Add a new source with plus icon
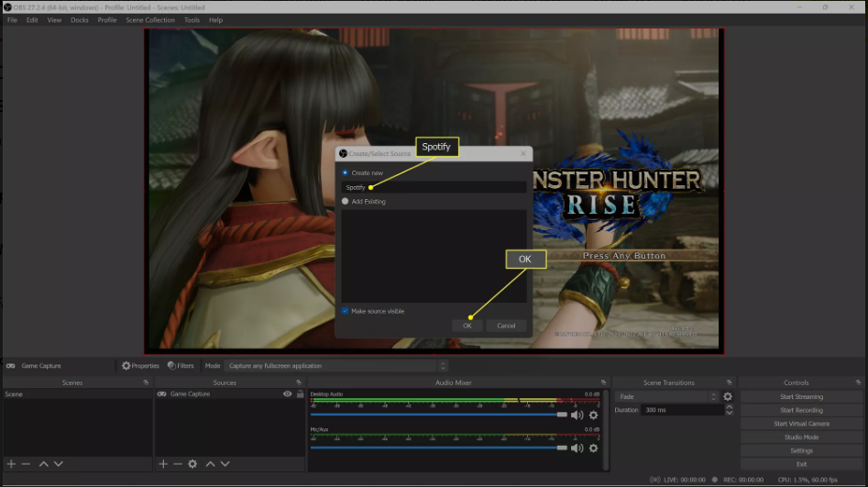868x487 pixels. pos(163,464)
